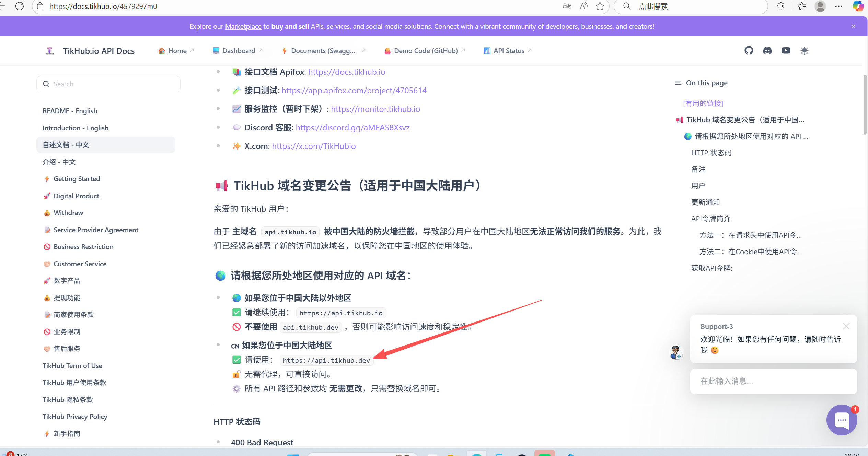Open the monitor.tikhub.io link
Screen dimensions: 868x456
375,109
